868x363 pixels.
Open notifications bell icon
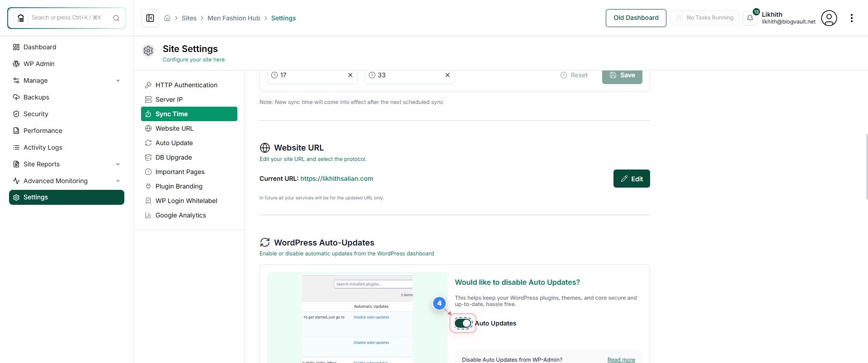coord(750,18)
